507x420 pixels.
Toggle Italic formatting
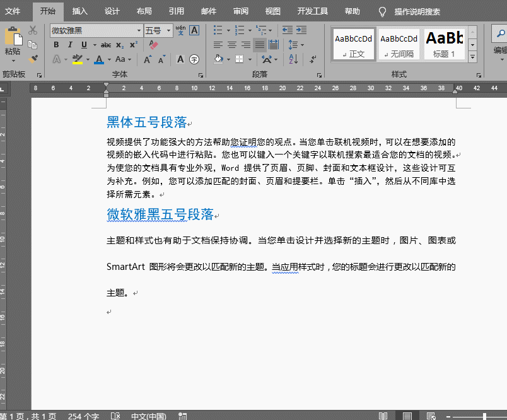[x=70, y=45]
